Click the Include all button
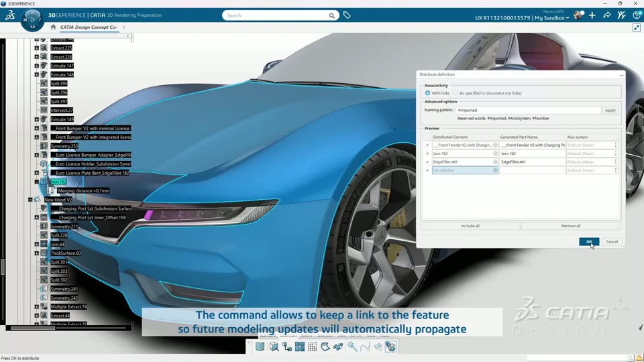The width and height of the screenshot is (644, 362). click(470, 226)
